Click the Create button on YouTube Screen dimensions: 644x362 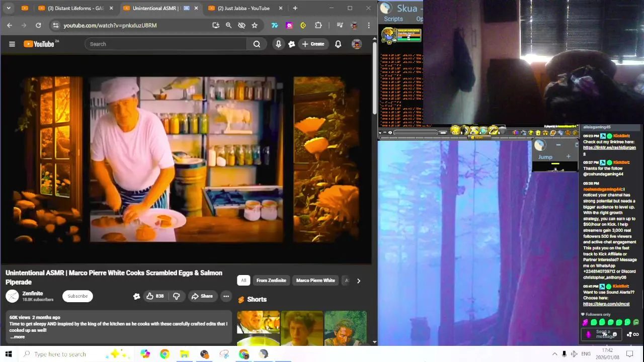coord(312,44)
